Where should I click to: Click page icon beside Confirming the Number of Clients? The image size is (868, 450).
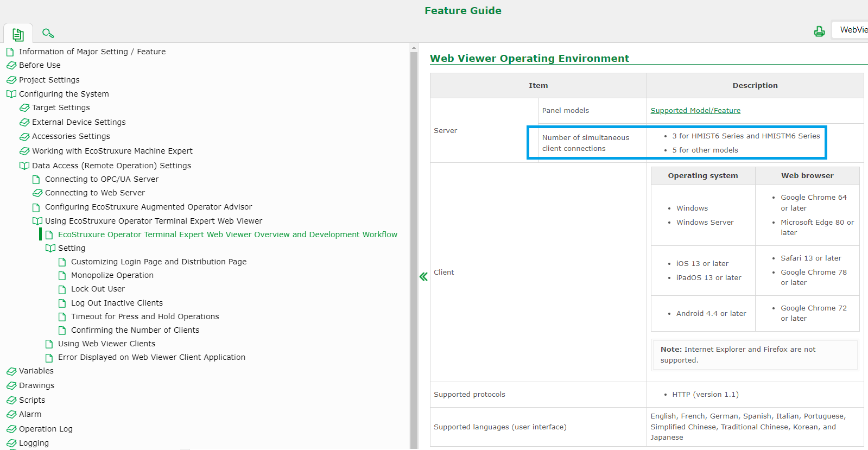click(x=62, y=331)
